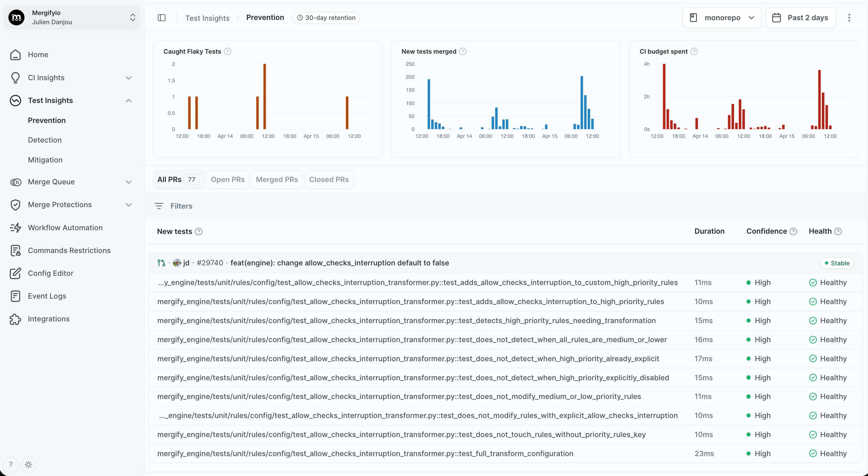
Task: Select the Event Logs icon
Action: pyautogui.click(x=16, y=296)
